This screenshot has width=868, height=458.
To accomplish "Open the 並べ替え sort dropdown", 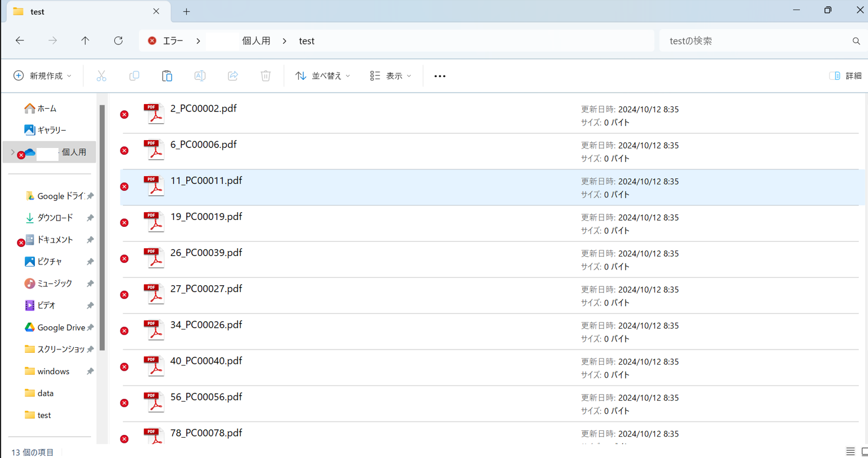I will click(323, 76).
